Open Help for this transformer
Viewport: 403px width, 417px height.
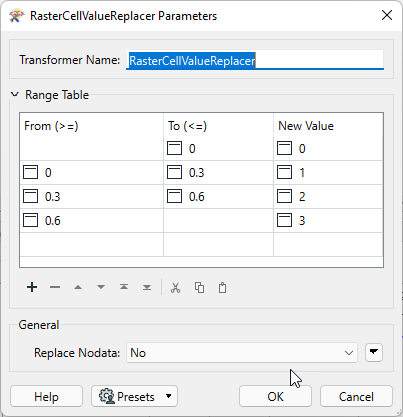46,396
